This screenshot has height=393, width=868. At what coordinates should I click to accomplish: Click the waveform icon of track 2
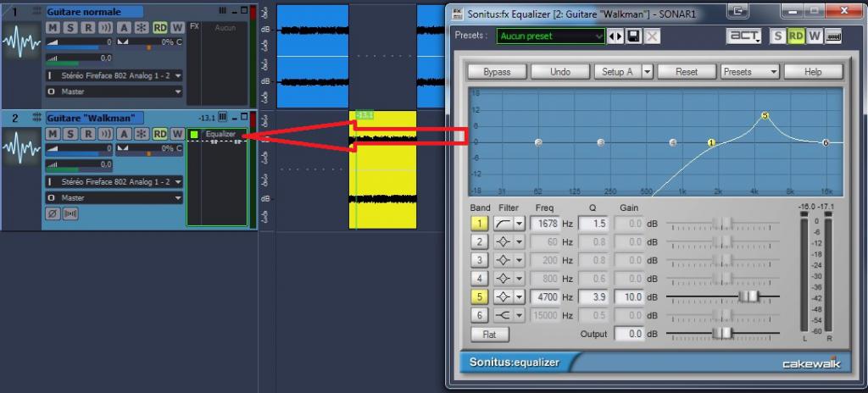(x=21, y=148)
